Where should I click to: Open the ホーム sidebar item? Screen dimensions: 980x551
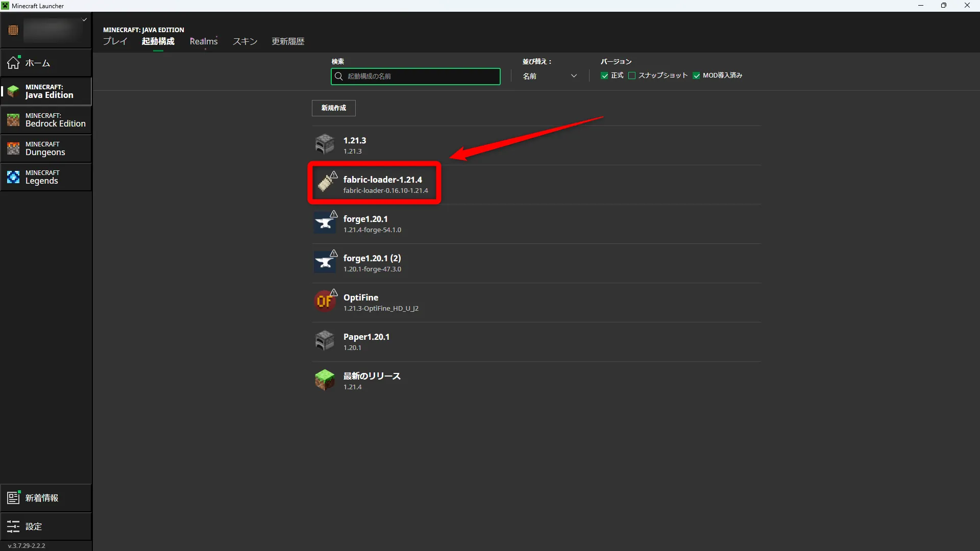pos(46,63)
